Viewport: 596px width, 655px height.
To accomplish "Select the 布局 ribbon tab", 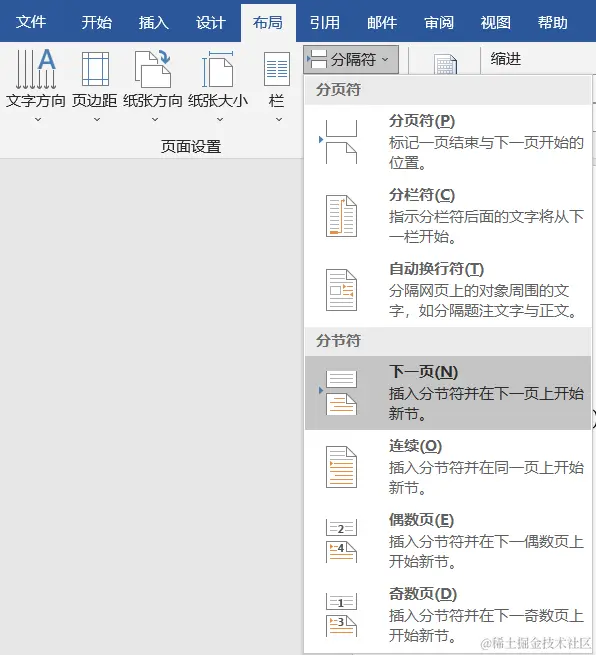I will tap(268, 22).
